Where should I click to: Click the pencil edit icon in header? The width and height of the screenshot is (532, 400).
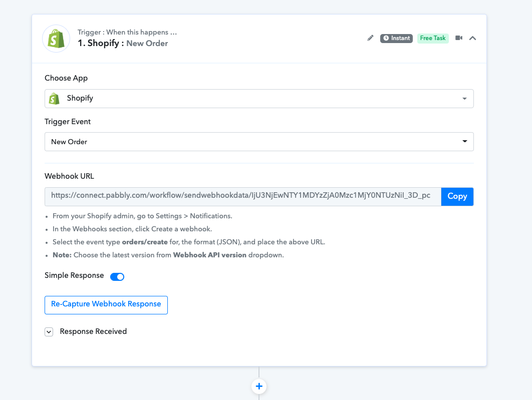pyautogui.click(x=370, y=38)
